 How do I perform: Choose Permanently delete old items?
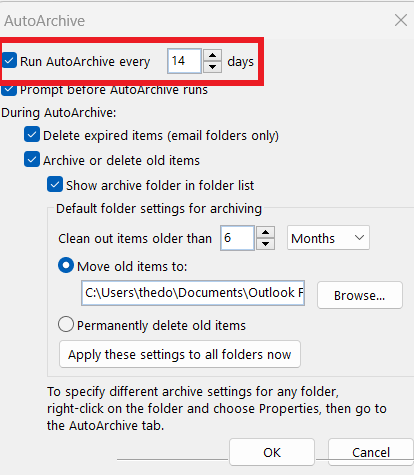(66, 324)
